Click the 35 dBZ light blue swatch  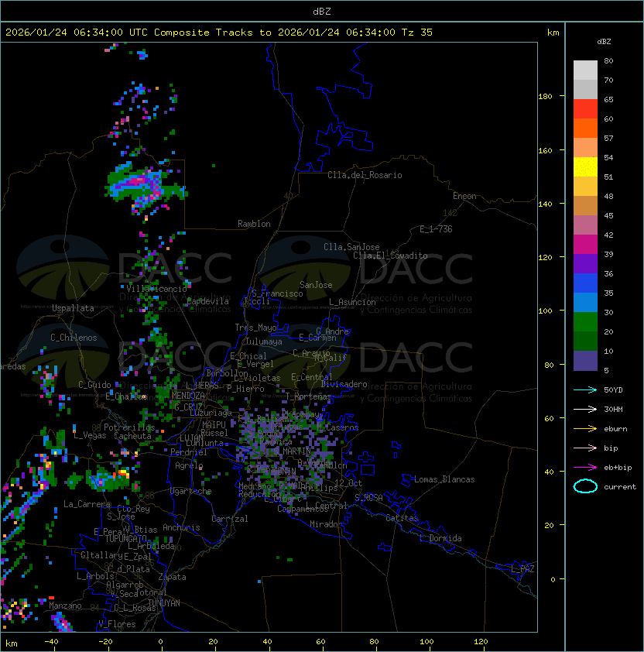tap(585, 302)
